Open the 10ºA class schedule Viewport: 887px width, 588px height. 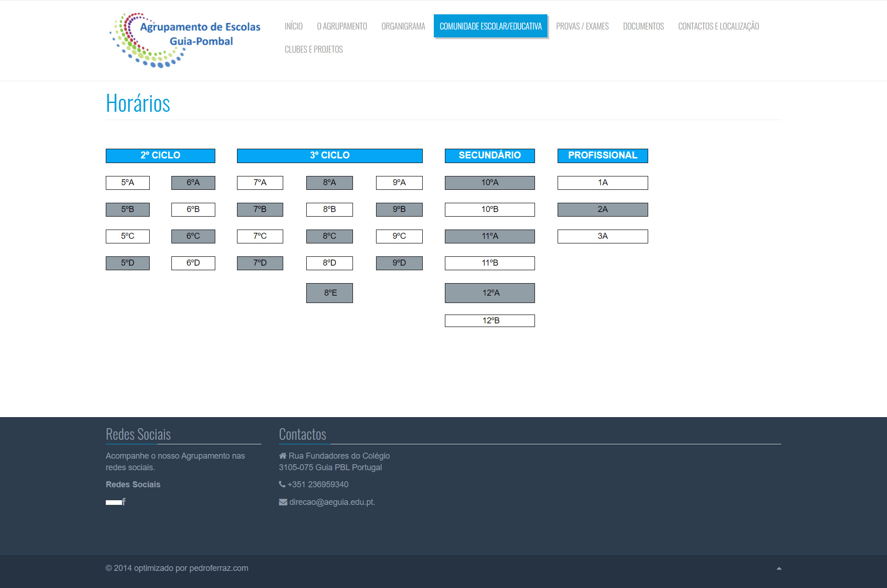click(490, 182)
